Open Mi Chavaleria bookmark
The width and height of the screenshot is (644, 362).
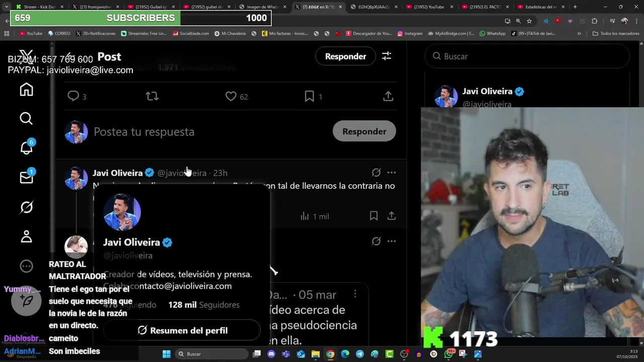pyautogui.click(x=230, y=33)
